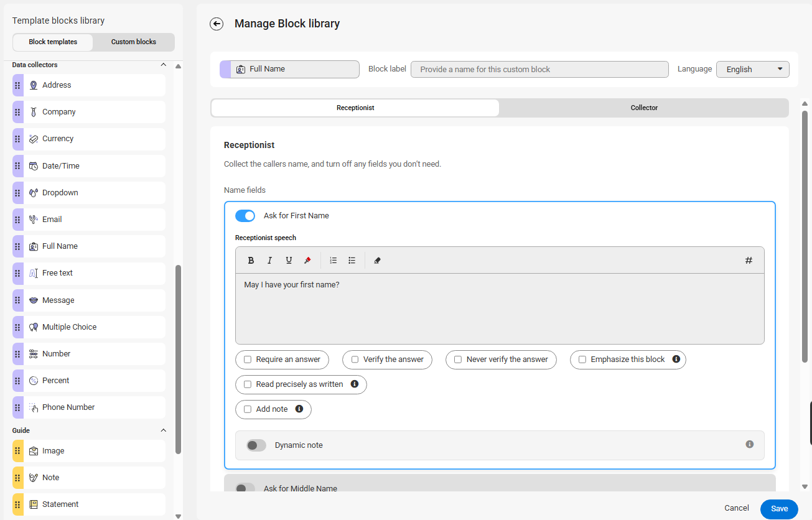
Task: Turn off the Ask for First Name toggle
Action: [x=245, y=216]
